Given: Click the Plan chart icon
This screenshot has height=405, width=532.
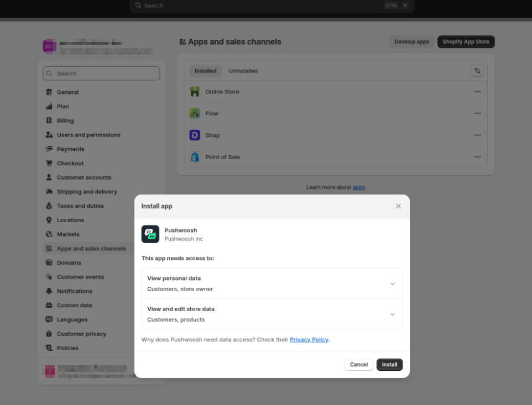Looking at the screenshot, I should [49, 106].
